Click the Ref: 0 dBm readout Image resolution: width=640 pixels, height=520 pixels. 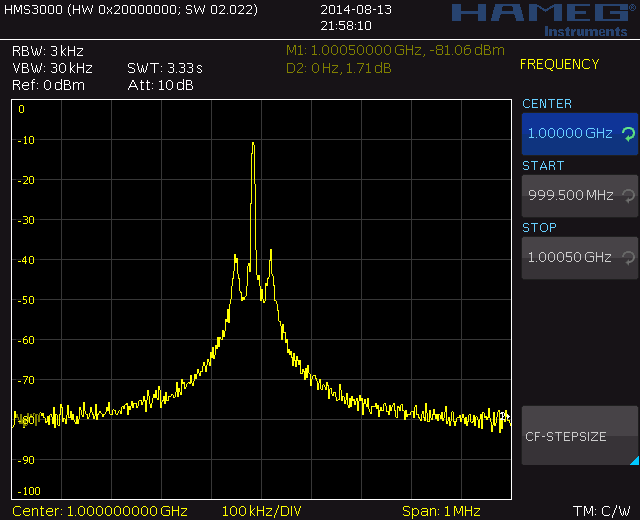tap(49, 85)
